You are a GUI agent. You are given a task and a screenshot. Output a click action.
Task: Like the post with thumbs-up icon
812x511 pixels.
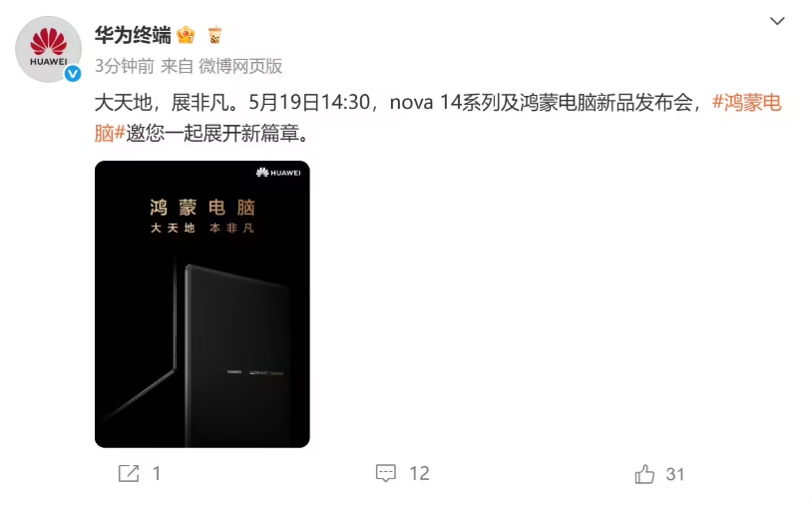tap(644, 474)
